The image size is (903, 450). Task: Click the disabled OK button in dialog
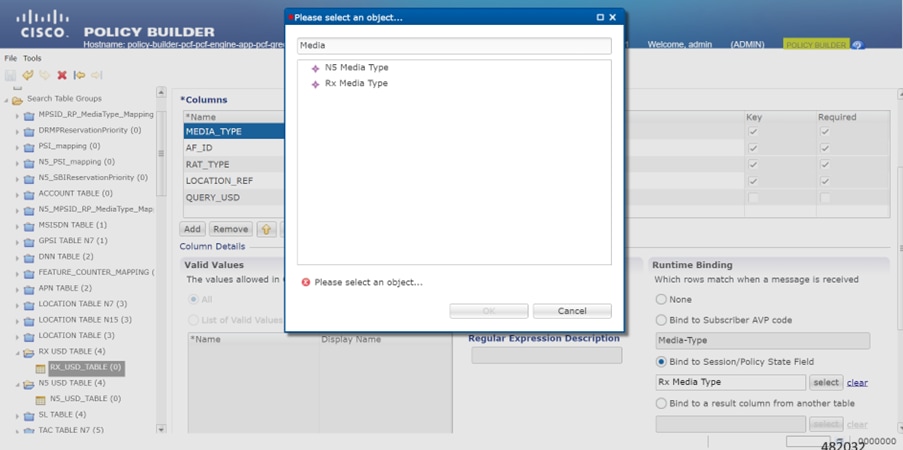tap(488, 311)
